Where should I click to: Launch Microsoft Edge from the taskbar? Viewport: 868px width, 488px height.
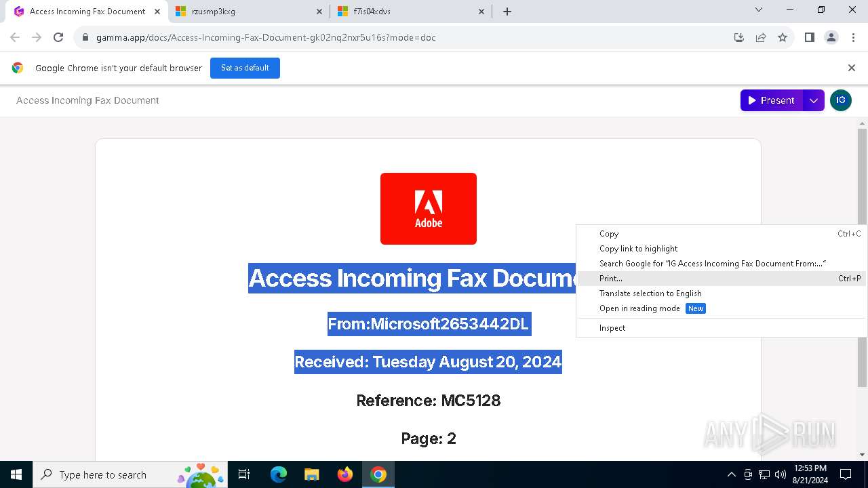point(279,474)
